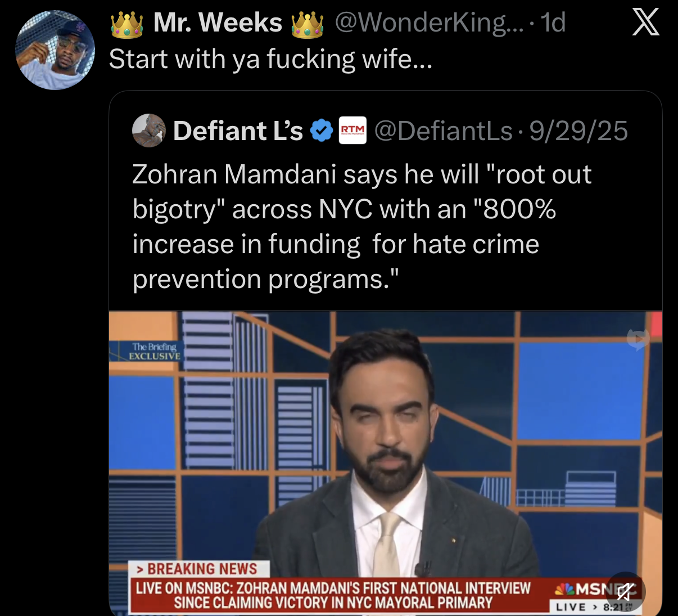Open Mr. Weeks' profile picture
Viewport: 678px width, 616px height.
[x=55, y=50]
